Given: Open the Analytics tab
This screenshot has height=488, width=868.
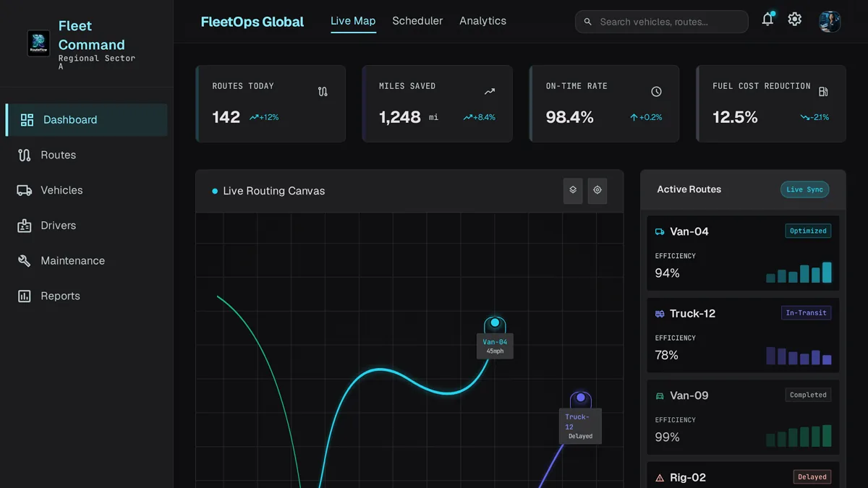Looking at the screenshot, I should [x=482, y=21].
